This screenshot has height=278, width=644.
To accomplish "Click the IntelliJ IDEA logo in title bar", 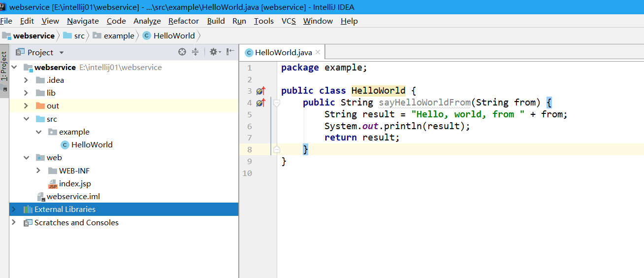I will pos(3,7).
